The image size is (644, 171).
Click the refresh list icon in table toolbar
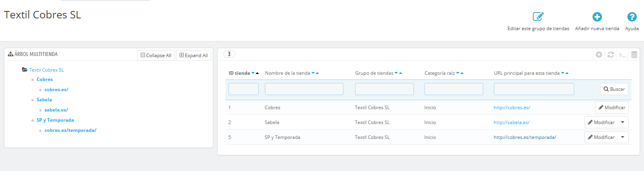tap(611, 55)
